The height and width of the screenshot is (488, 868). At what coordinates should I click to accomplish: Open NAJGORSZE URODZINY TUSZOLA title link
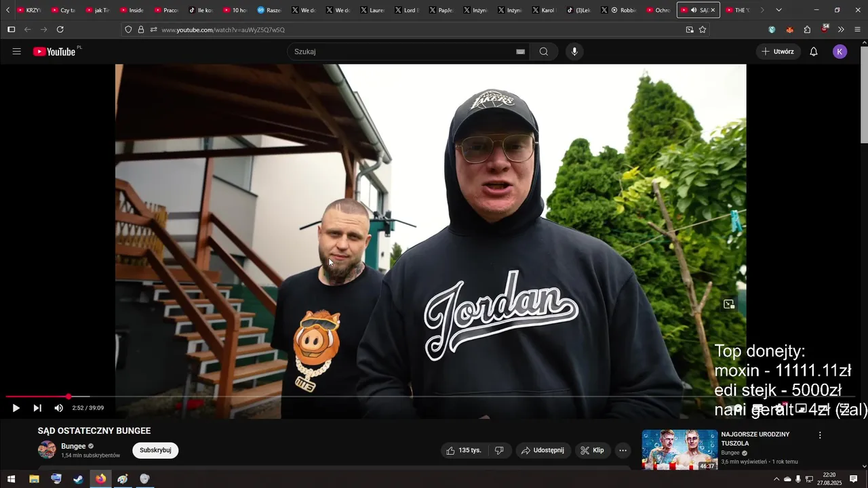[x=755, y=439]
